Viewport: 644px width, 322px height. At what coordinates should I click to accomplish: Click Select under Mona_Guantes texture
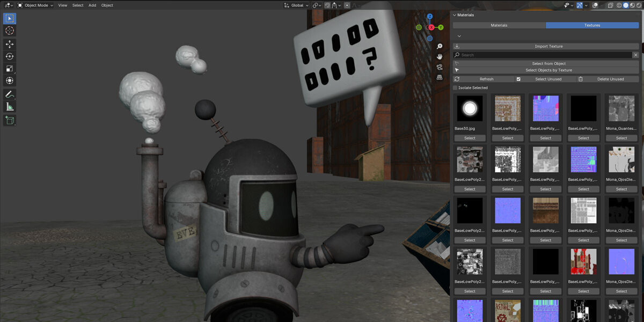pos(621,138)
